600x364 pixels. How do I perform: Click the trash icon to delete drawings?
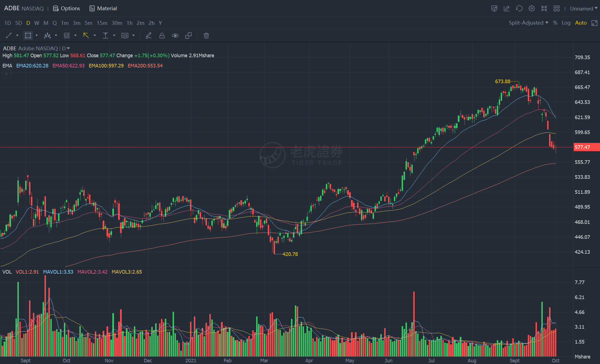pyautogui.click(x=206, y=36)
